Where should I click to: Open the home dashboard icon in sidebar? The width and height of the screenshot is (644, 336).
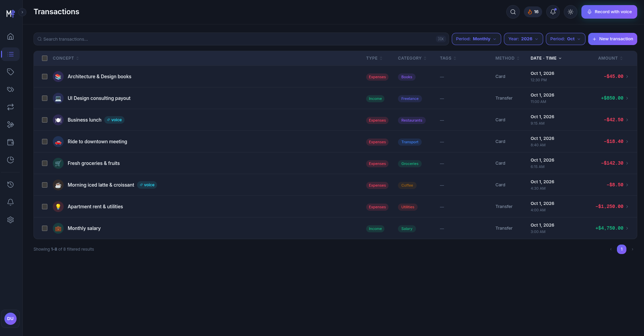[10, 37]
